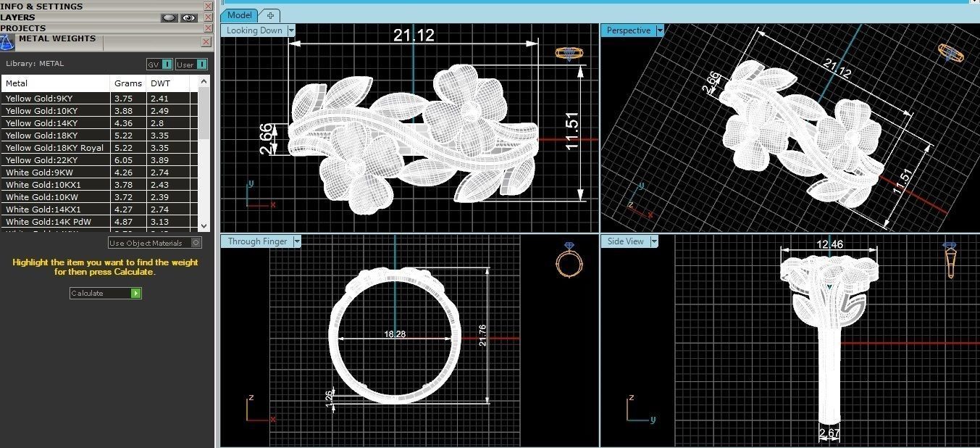
Task: Toggle the GV library switch
Action: [159, 64]
